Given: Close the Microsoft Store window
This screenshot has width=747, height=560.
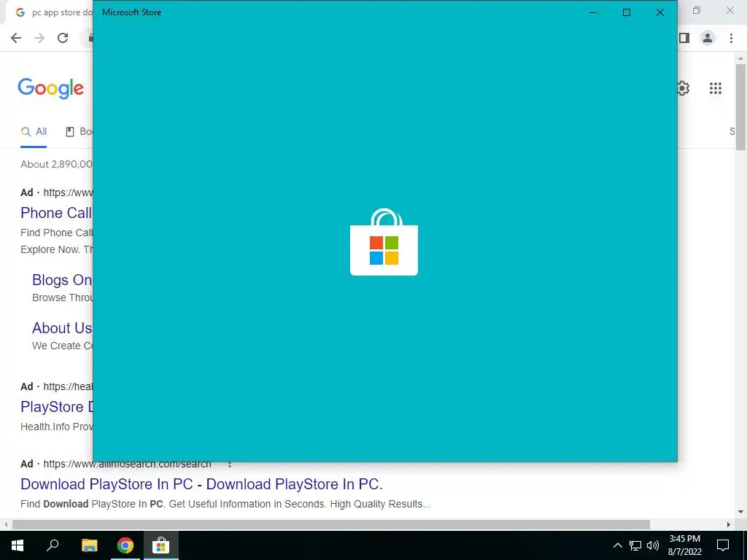Looking at the screenshot, I should click(x=659, y=12).
